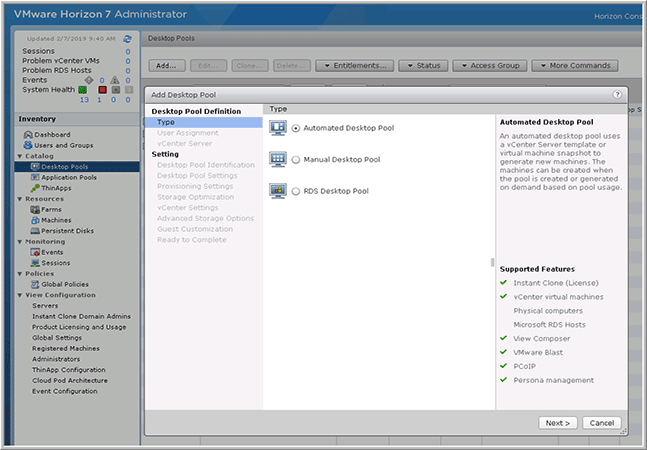Click the Farms icon under Resources

click(x=35, y=210)
